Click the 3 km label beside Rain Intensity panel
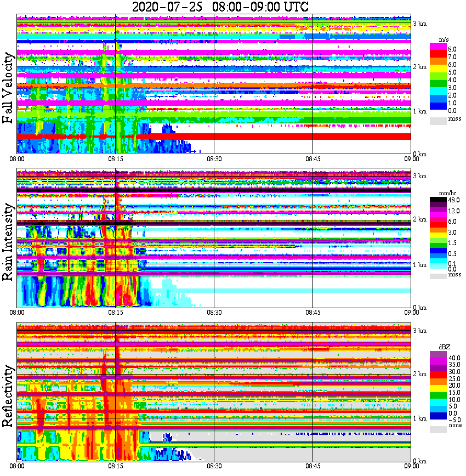Image resolution: width=466 pixels, height=476 pixels. [420, 176]
